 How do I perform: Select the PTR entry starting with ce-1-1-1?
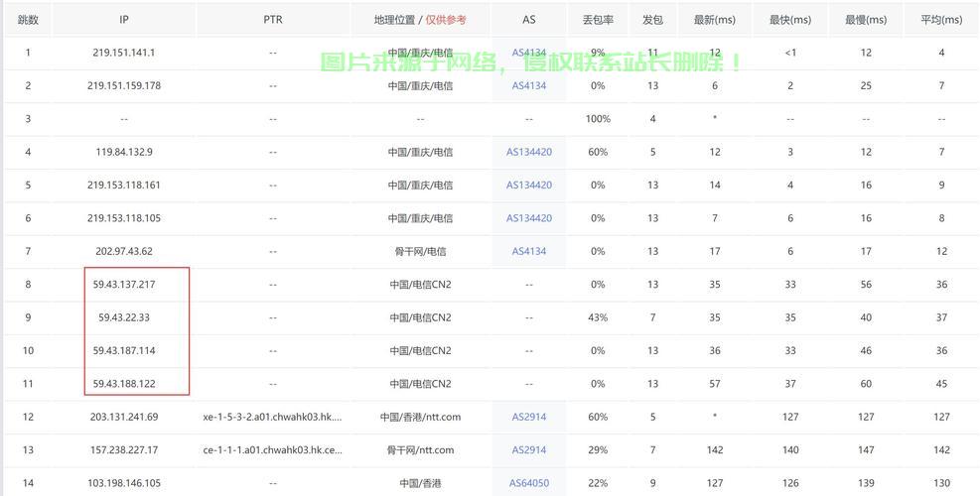tap(272, 450)
